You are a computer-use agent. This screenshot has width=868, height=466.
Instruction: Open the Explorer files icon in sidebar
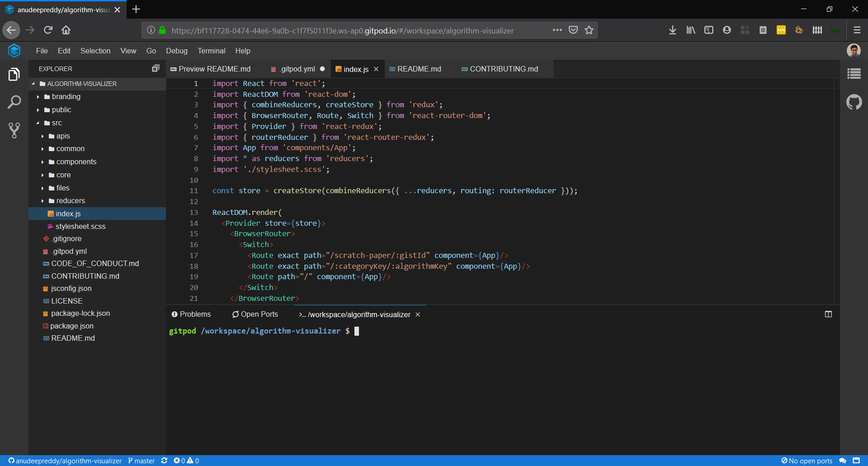tap(14, 74)
